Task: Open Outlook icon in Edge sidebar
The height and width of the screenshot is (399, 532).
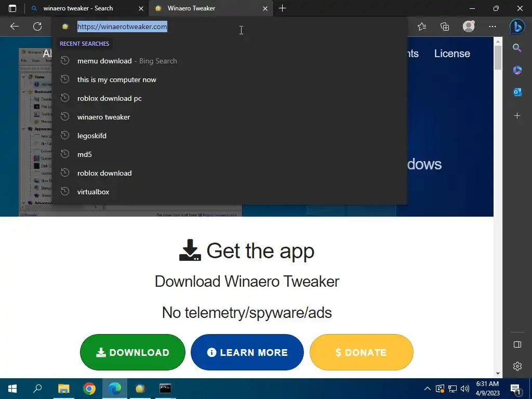Action: point(517,92)
